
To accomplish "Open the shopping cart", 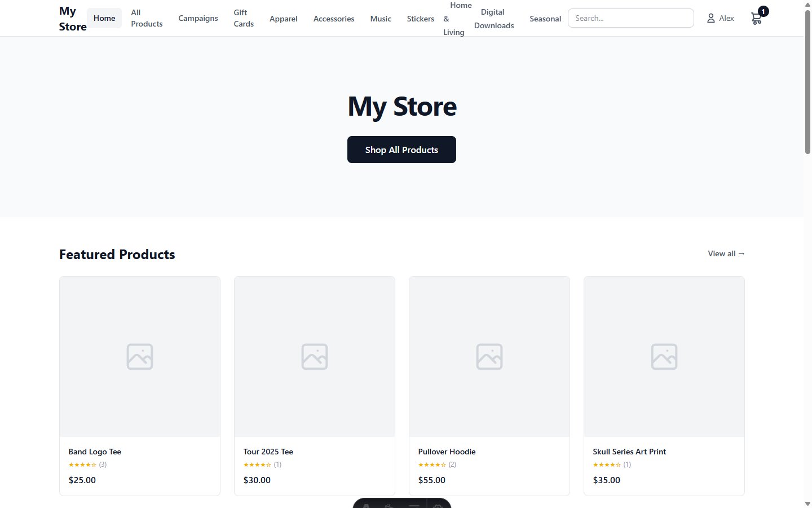I will pyautogui.click(x=756, y=18).
